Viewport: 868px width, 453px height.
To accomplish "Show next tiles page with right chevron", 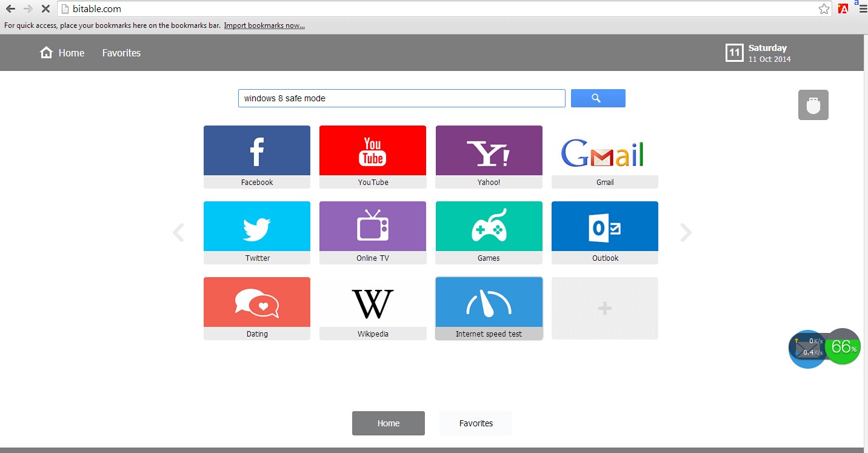I will coord(686,232).
